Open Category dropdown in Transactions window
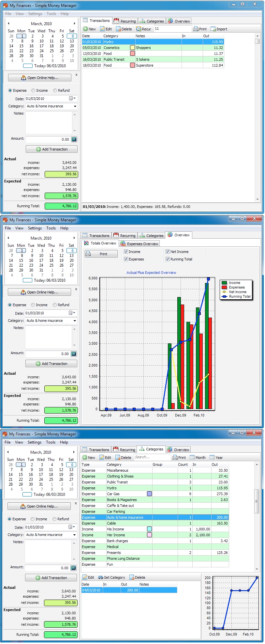 click(x=75, y=106)
